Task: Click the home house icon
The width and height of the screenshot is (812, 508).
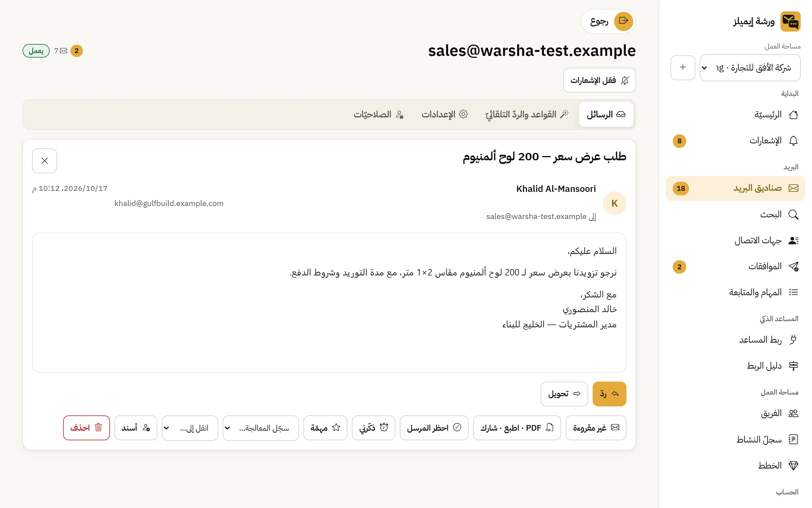Action: coord(793,115)
